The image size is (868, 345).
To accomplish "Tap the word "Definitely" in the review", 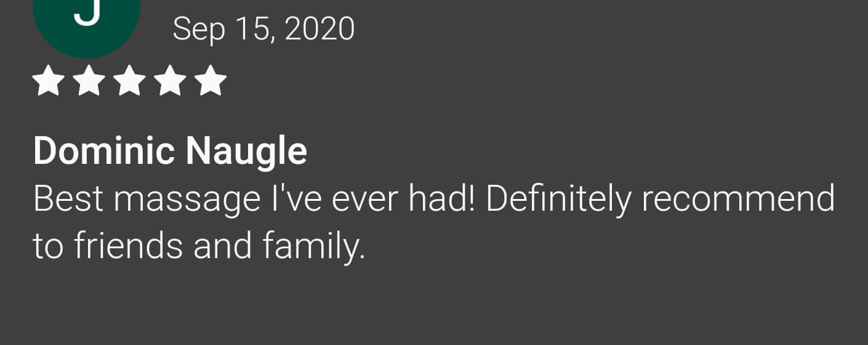I will click(558, 200).
